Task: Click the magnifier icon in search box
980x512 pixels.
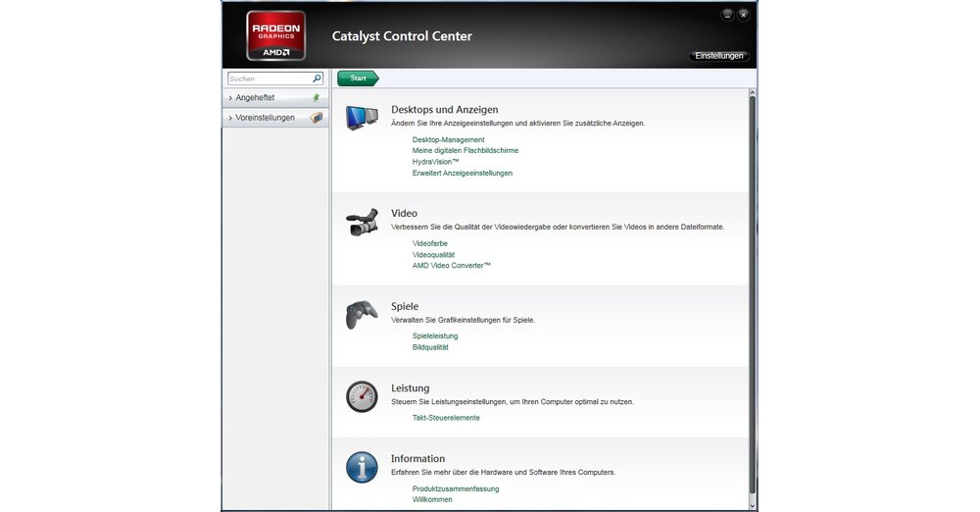Action: [317, 78]
